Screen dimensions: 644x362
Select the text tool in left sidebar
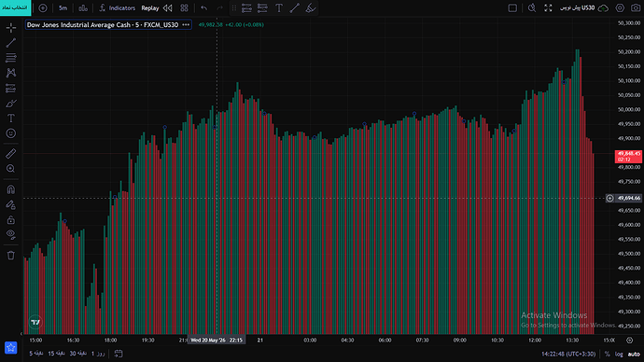click(x=11, y=118)
